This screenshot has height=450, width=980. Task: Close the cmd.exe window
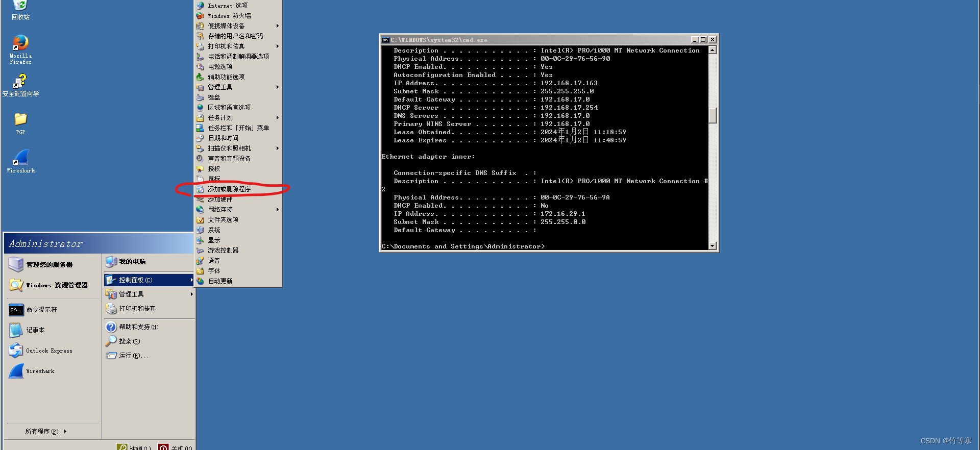(x=713, y=40)
